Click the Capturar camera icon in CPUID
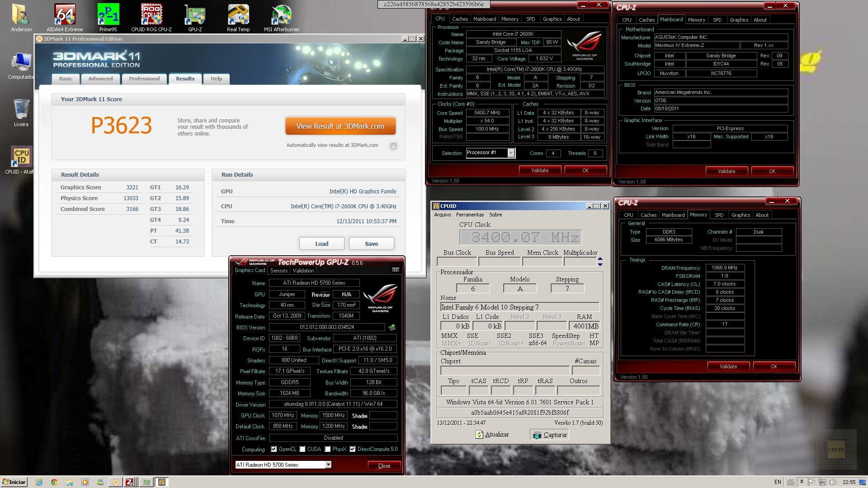 pyautogui.click(x=537, y=435)
